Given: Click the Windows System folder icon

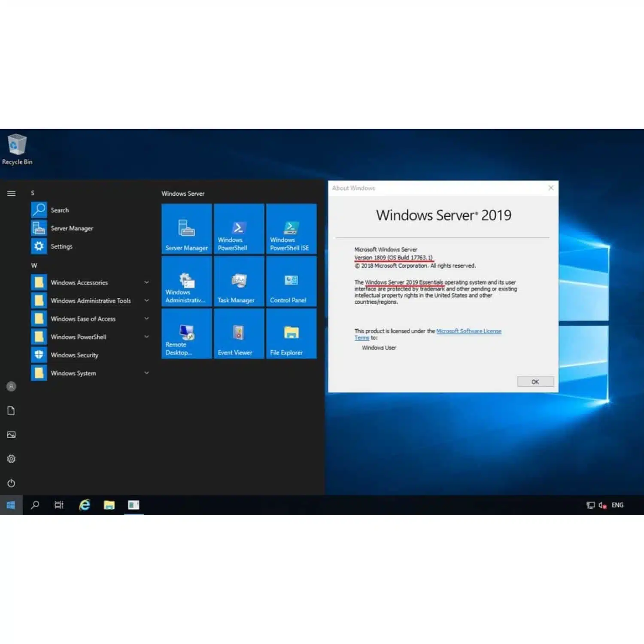Looking at the screenshot, I should click(x=39, y=373).
